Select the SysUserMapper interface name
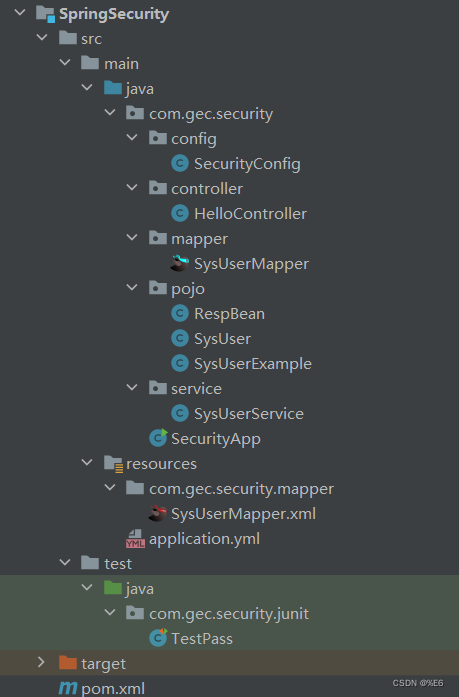 pos(251,264)
